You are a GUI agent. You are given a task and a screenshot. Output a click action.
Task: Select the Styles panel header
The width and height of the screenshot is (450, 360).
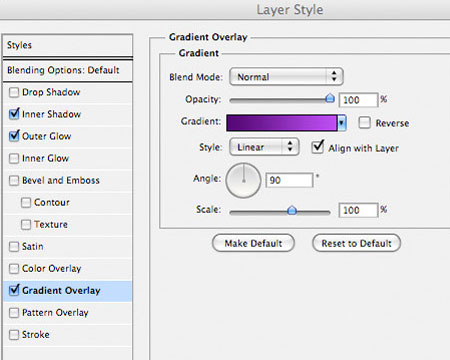click(68, 45)
